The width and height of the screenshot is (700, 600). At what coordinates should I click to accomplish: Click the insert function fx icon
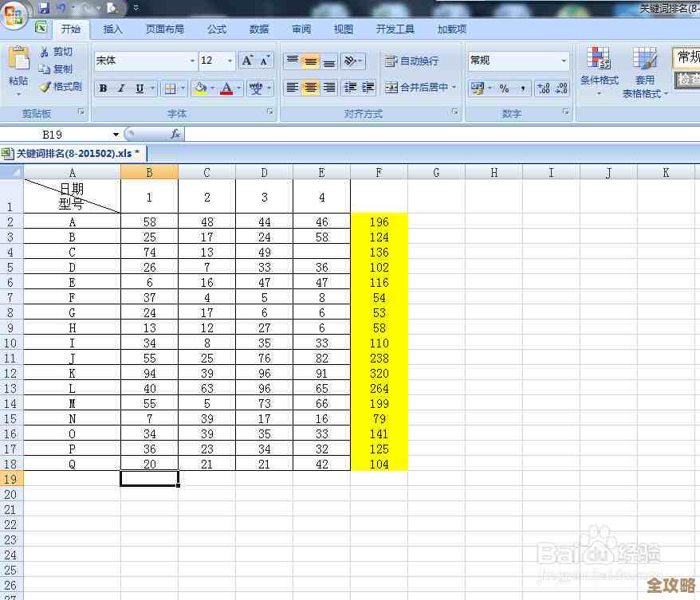[x=175, y=134]
